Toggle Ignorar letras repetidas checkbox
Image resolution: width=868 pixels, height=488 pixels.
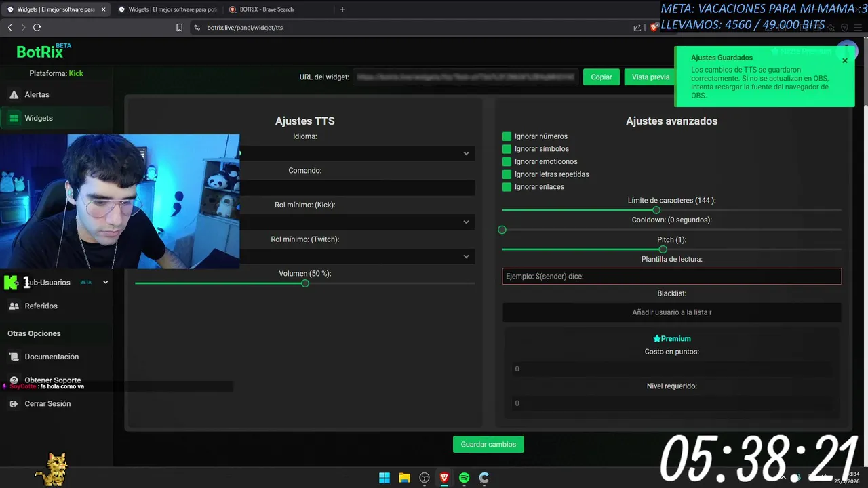(507, 174)
